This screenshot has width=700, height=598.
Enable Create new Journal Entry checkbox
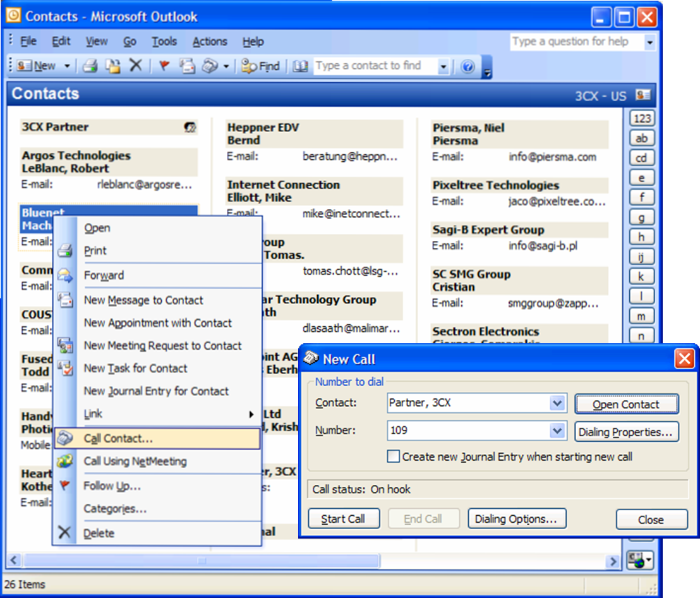click(x=394, y=456)
